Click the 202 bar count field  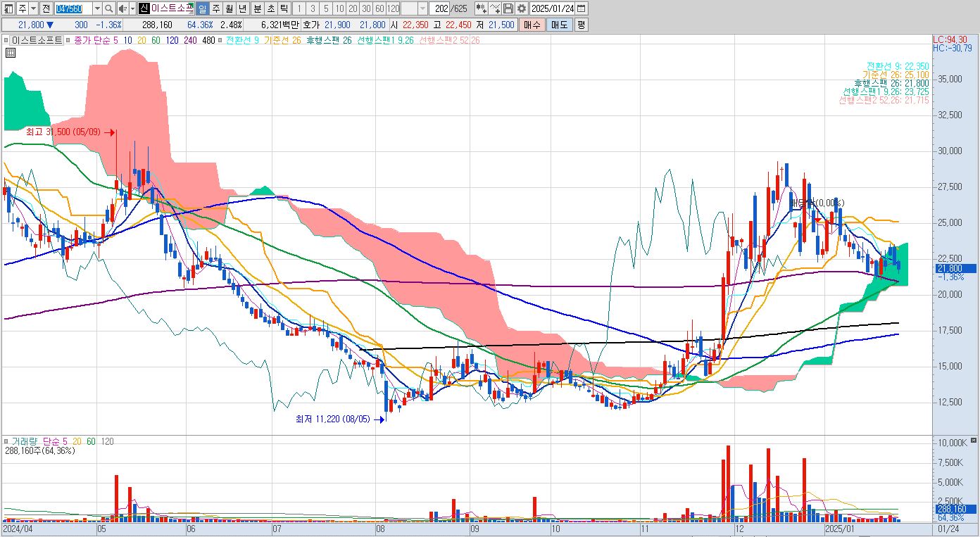(x=439, y=8)
